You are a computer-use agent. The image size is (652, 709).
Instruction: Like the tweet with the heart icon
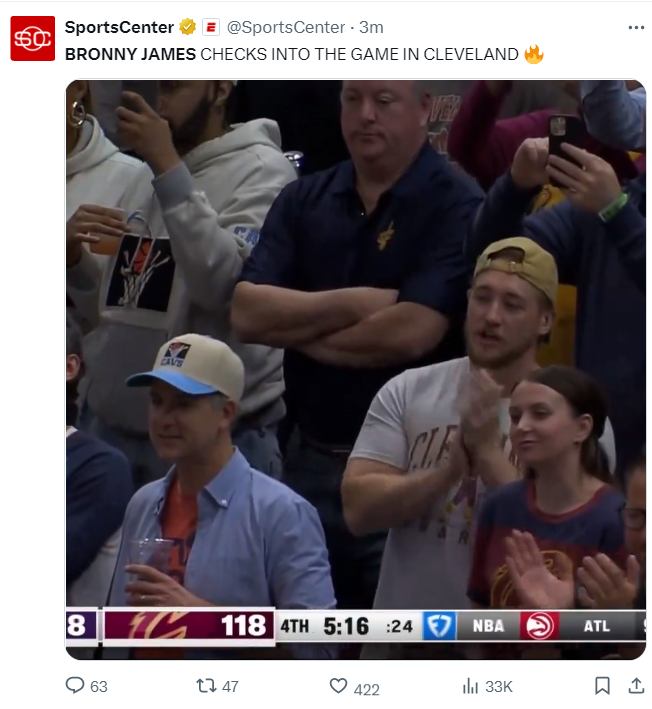(x=338, y=686)
